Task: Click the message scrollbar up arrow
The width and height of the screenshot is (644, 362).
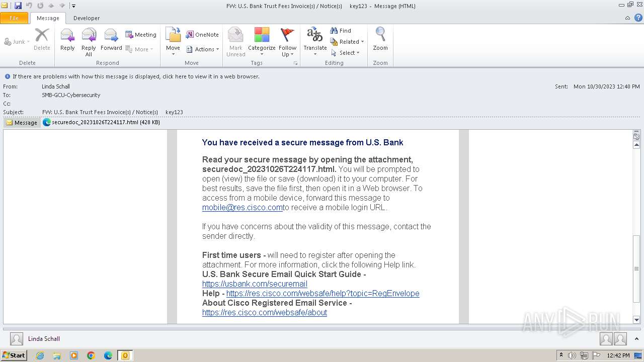Action: 636,145
